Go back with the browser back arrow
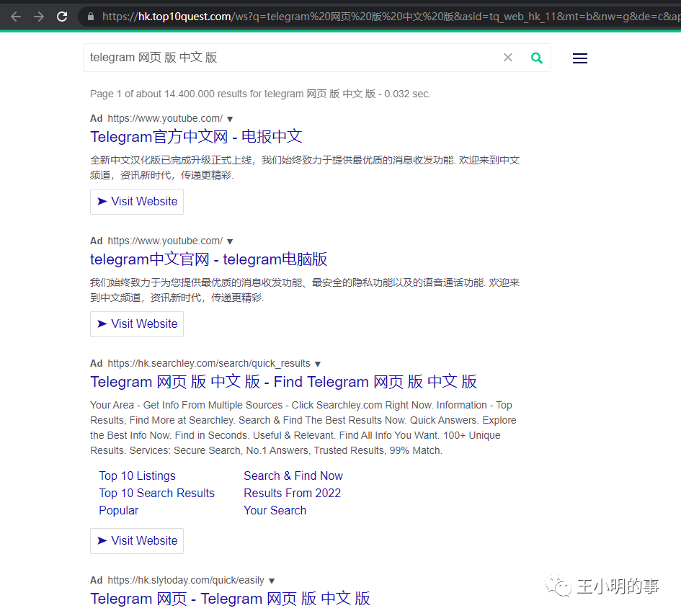This screenshot has height=616, width=681. pos(16,17)
